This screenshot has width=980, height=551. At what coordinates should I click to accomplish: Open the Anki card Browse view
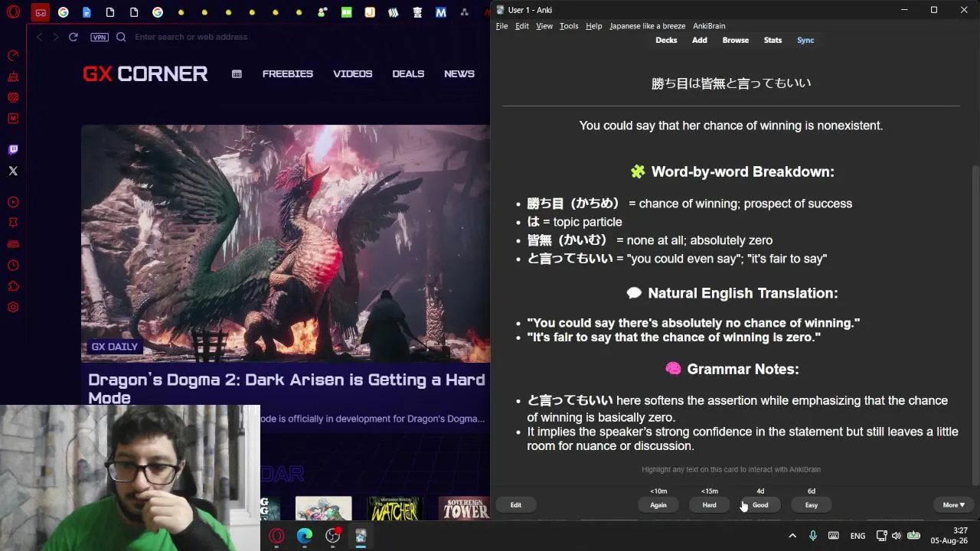click(x=736, y=41)
